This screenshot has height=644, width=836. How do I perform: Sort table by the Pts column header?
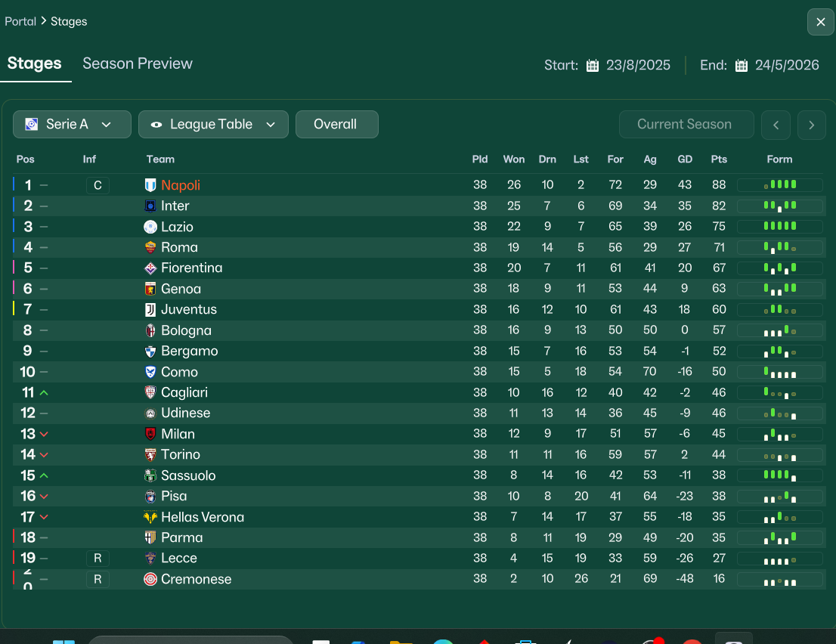[x=719, y=159]
